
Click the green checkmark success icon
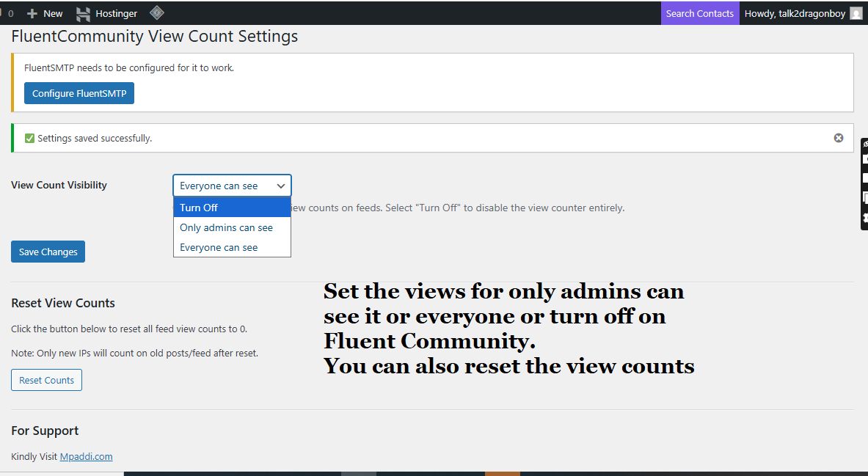tap(29, 139)
